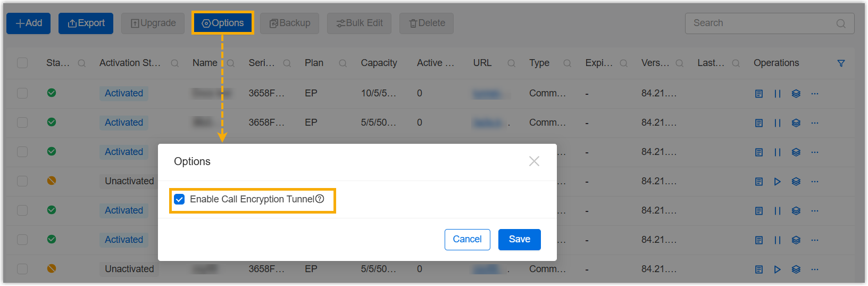Click the Options toolbar button
This screenshot has width=868, height=286.
[222, 23]
